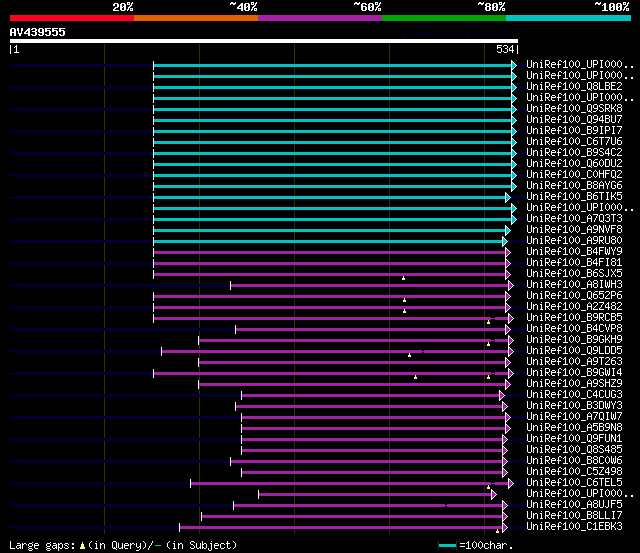The image size is (640, 553).
Task: Select the UniRef100_A9SHZ9 label
Action: 574,384
